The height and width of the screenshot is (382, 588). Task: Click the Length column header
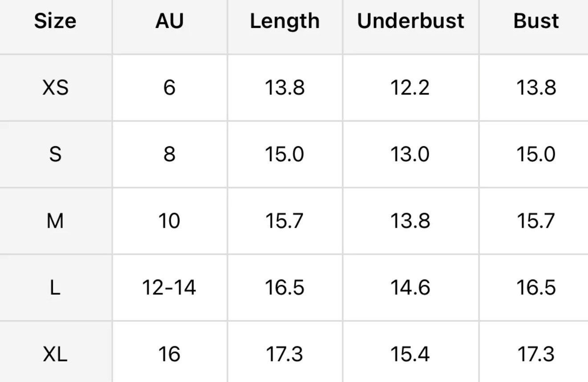tap(285, 21)
